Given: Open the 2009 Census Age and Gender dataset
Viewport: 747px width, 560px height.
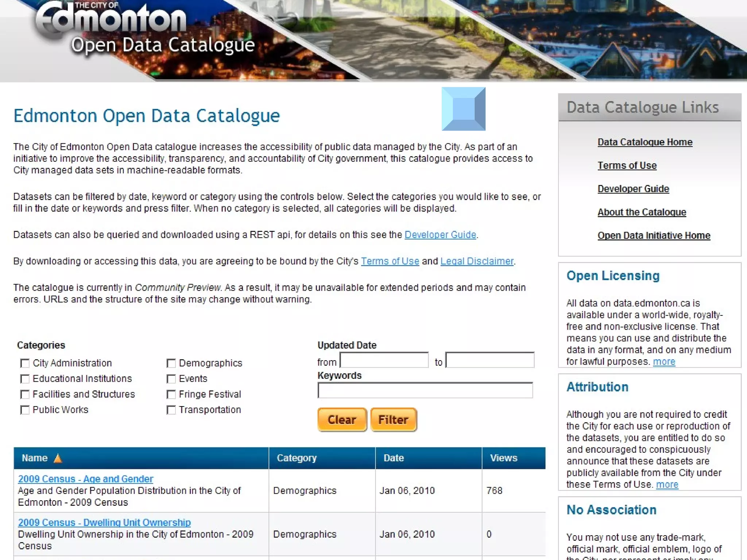Looking at the screenshot, I should pos(86,479).
